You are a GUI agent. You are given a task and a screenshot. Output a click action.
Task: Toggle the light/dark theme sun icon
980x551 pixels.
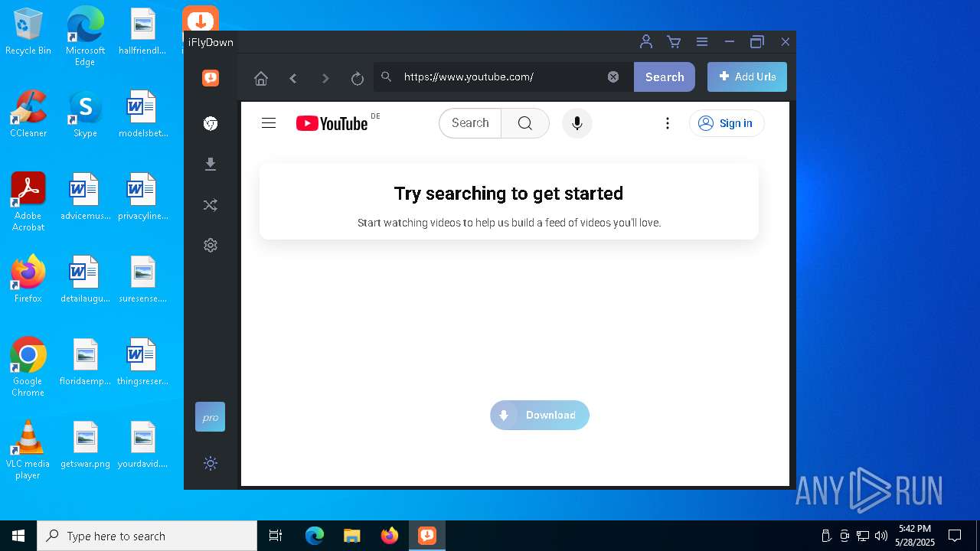click(211, 463)
